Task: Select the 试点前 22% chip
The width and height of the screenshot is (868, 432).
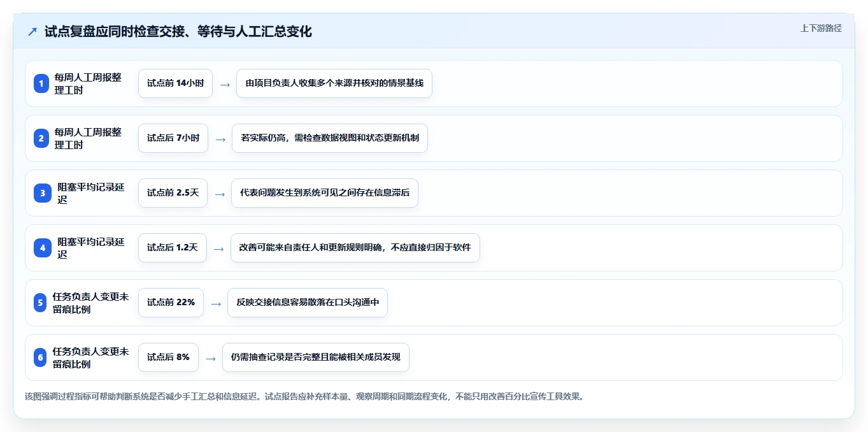Action: click(171, 303)
